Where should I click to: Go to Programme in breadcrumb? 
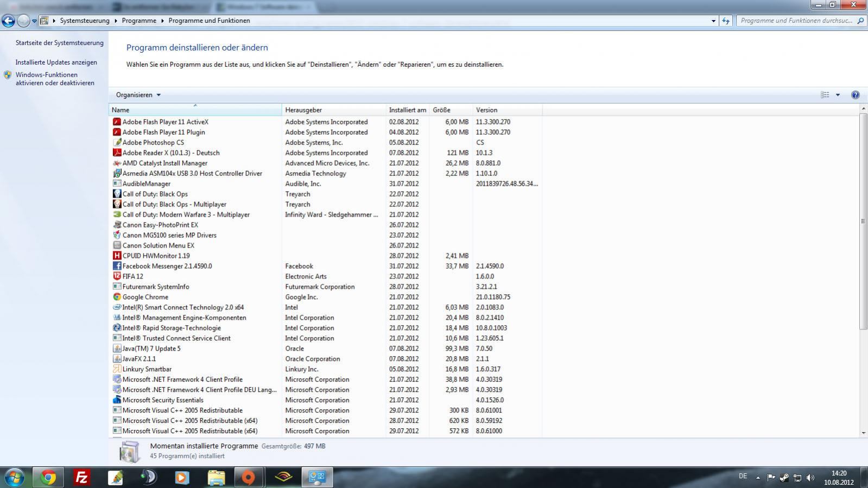139,21
